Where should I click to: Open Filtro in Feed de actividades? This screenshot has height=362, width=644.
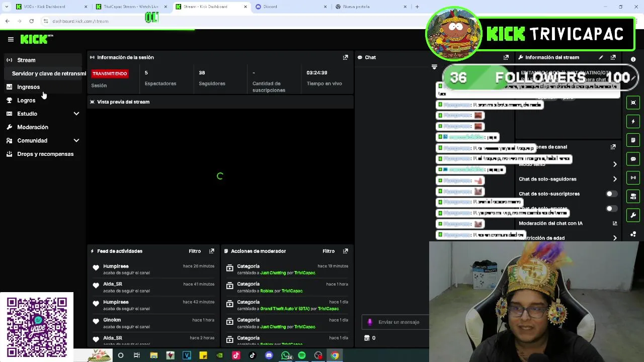[195, 251]
